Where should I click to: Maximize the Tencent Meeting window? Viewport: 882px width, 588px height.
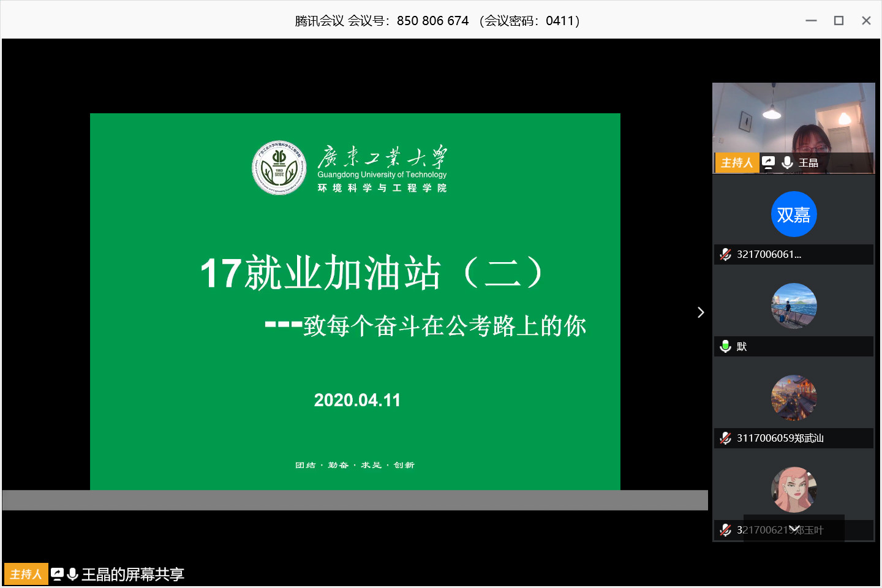pos(839,20)
